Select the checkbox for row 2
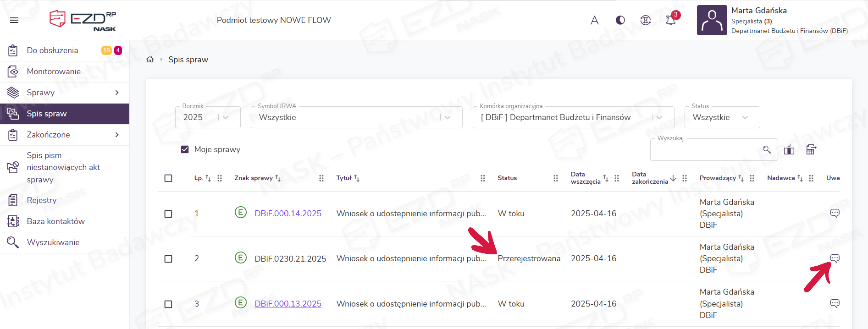This screenshot has width=868, height=329. coord(168,259)
